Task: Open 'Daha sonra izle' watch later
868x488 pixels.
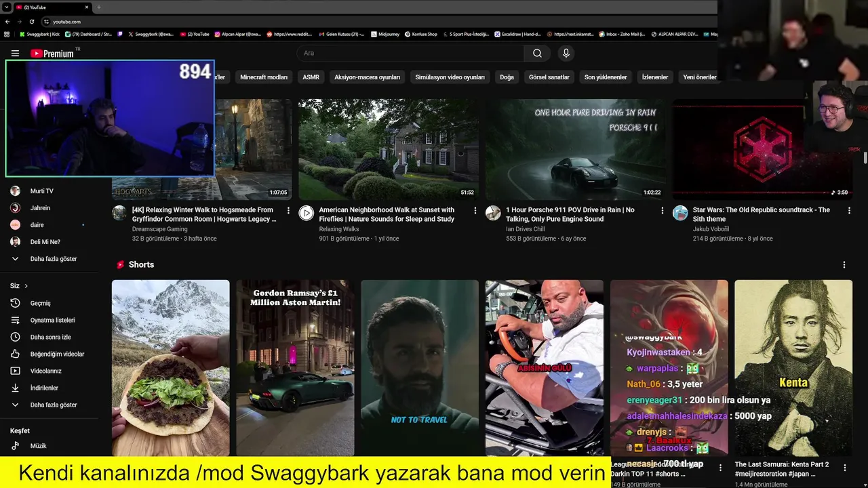Action: click(x=51, y=337)
